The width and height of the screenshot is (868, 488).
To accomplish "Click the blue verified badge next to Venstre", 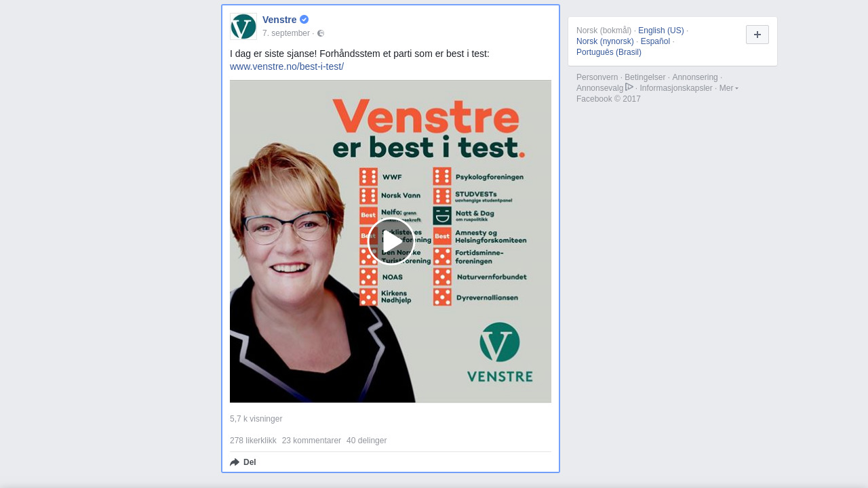I will (304, 20).
